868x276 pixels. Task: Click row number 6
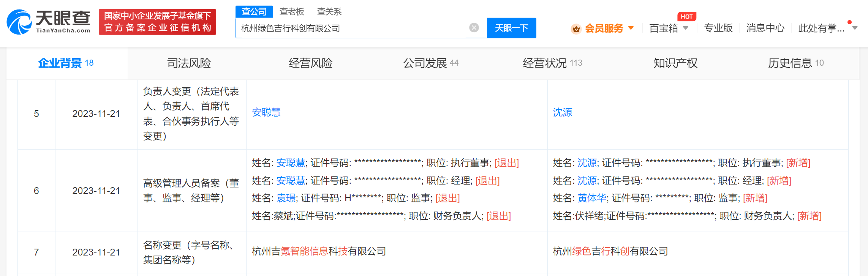point(36,191)
